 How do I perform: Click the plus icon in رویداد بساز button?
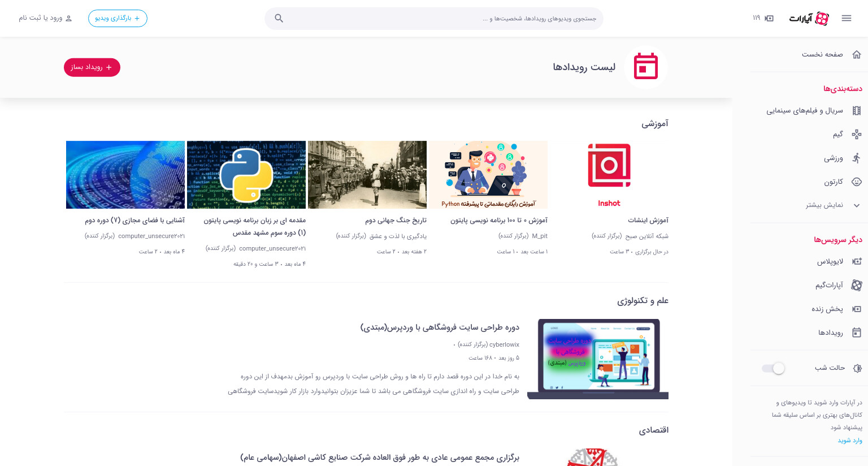(x=109, y=67)
